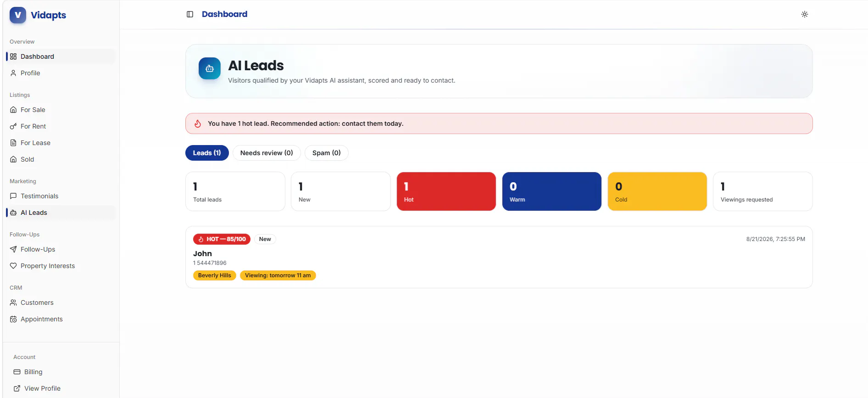Click the Testimonials speech bubble icon
Viewport: 868px width, 398px height.
click(x=13, y=196)
